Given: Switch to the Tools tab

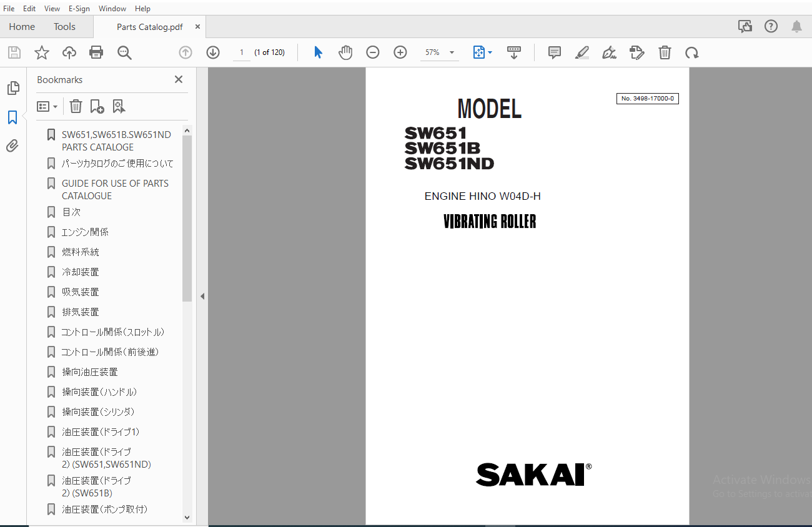Looking at the screenshot, I should (x=64, y=27).
